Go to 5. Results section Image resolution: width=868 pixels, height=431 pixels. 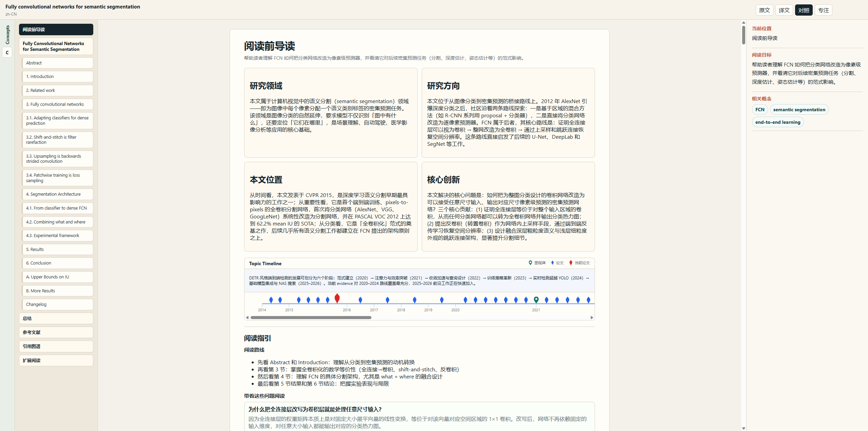pyautogui.click(x=57, y=250)
